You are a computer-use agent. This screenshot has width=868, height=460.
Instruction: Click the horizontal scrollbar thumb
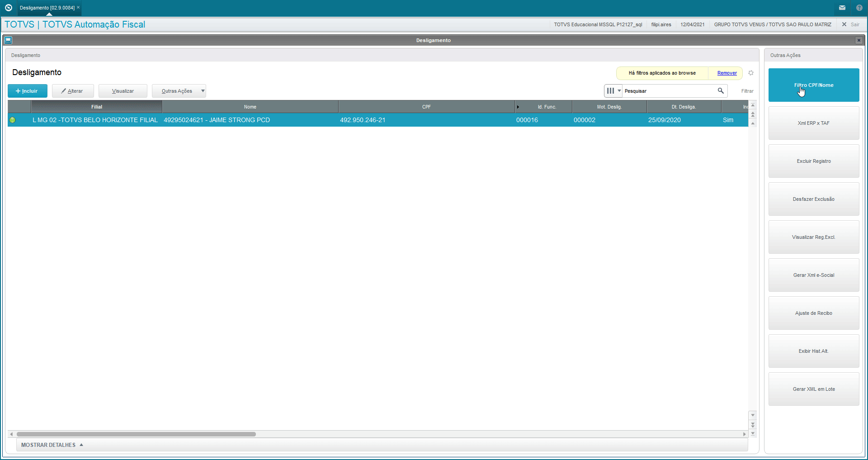click(136, 434)
